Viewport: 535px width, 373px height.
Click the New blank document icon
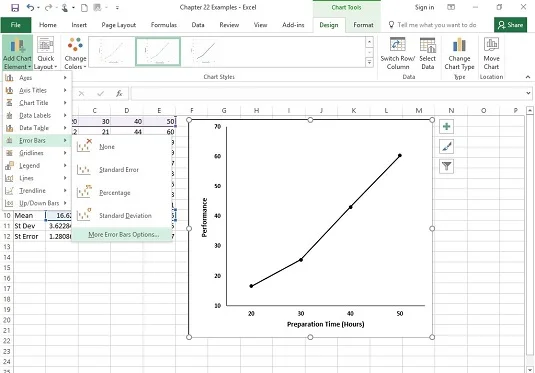tap(84, 8)
